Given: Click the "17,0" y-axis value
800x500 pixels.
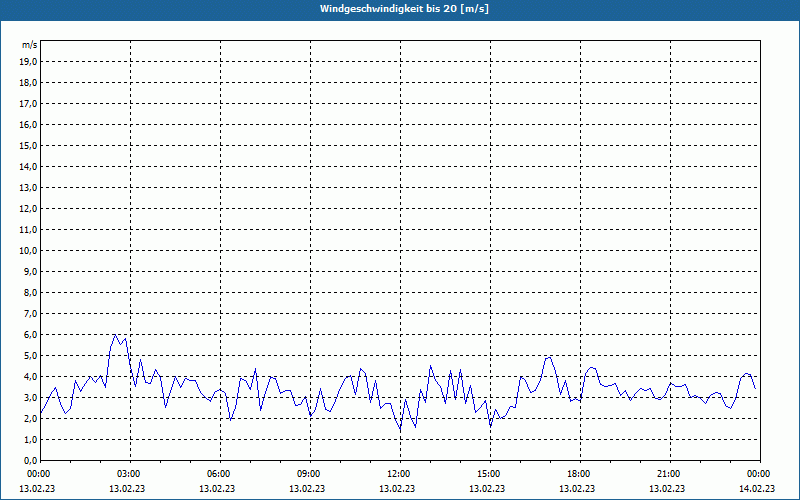Looking at the screenshot, I should click(28, 104).
